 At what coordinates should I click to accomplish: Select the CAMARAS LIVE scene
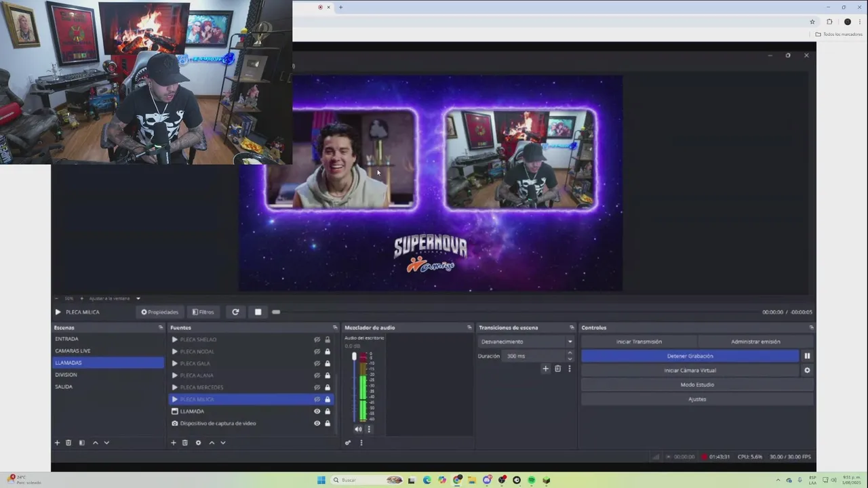[x=108, y=350]
